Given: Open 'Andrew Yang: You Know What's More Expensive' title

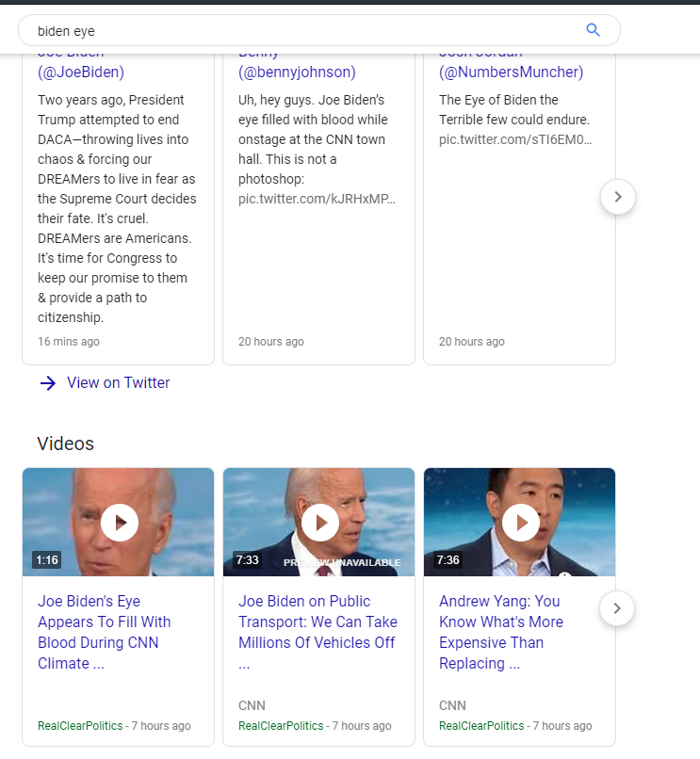Looking at the screenshot, I should pyautogui.click(x=501, y=632).
